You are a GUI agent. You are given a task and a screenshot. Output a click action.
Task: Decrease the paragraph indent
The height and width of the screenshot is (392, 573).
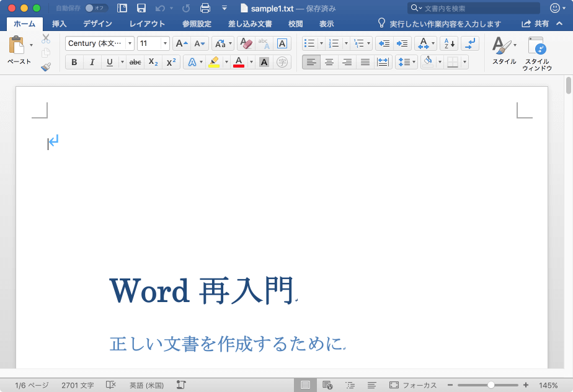384,43
